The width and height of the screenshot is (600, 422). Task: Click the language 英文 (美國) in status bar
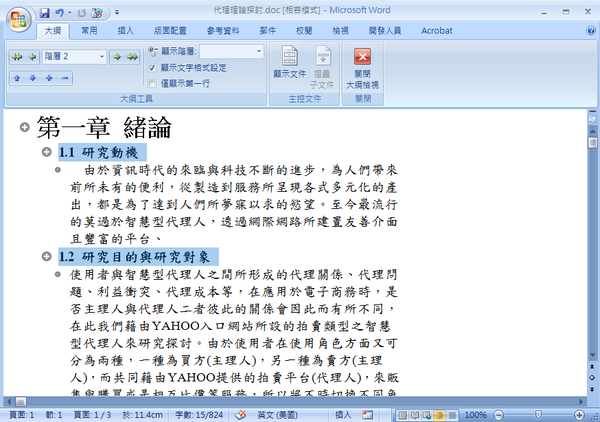(x=277, y=415)
